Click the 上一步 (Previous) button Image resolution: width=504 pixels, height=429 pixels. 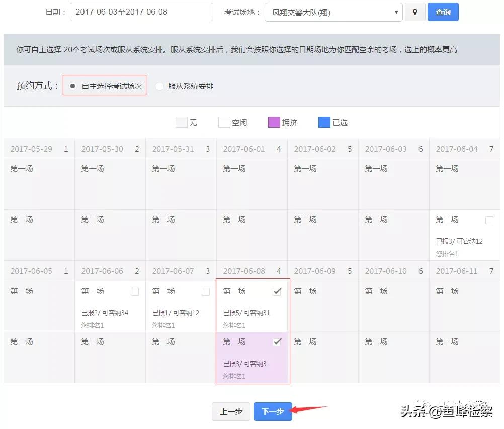click(231, 411)
